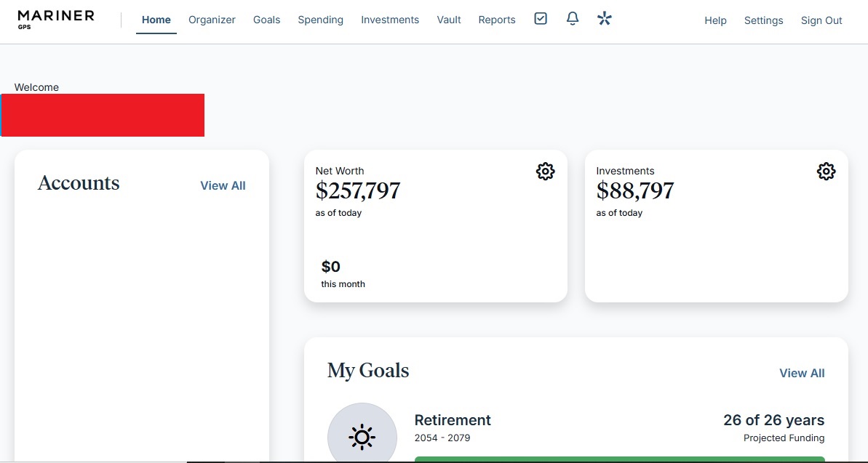The width and height of the screenshot is (868, 463).
Task: Click the Welcome text
Action: (x=36, y=87)
